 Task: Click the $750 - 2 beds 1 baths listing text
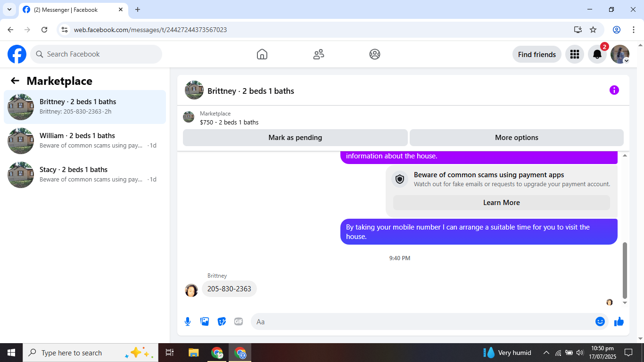pyautogui.click(x=229, y=122)
